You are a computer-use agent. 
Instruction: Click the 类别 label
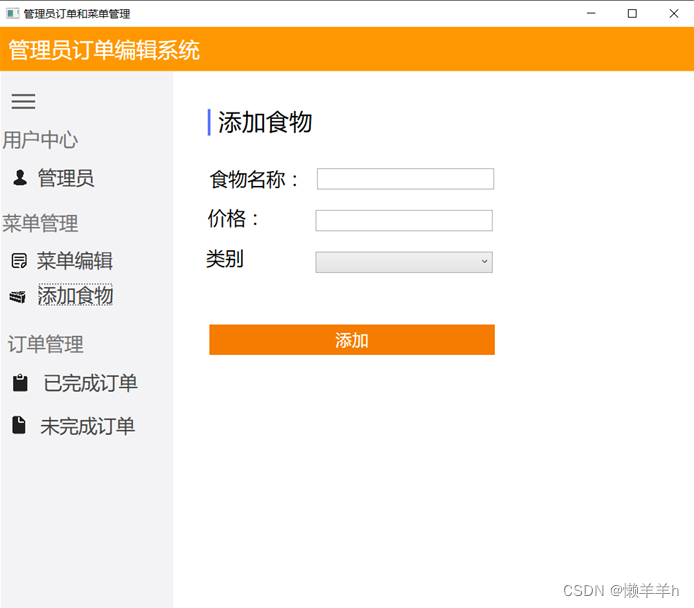[225, 259]
